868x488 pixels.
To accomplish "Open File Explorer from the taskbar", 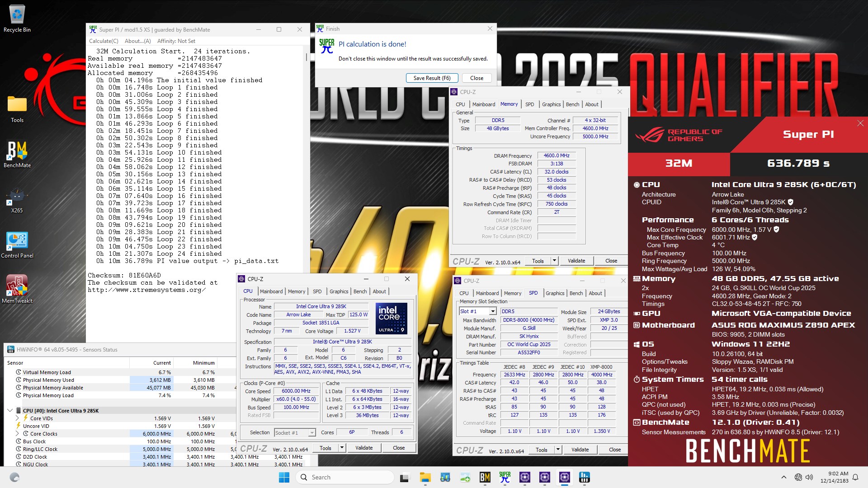I will click(x=425, y=477).
